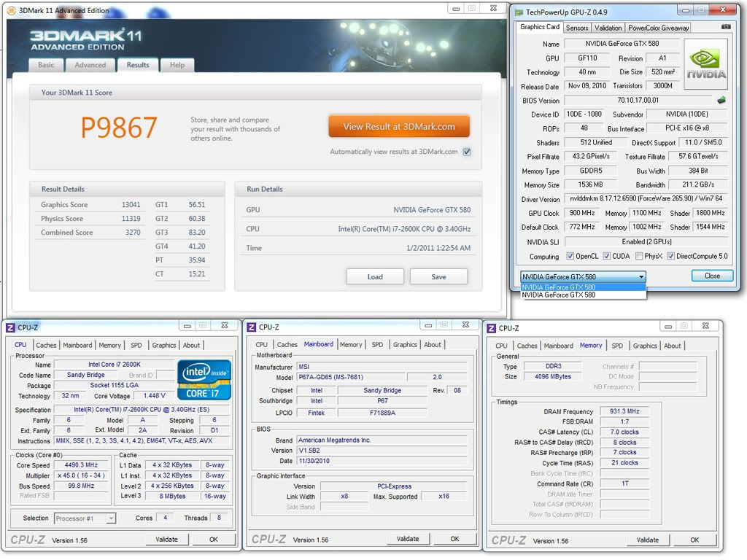Open Graphics tab in the CPU-Z Memory window
This screenshot has height=560, width=747.
click(x=645, y=346)
